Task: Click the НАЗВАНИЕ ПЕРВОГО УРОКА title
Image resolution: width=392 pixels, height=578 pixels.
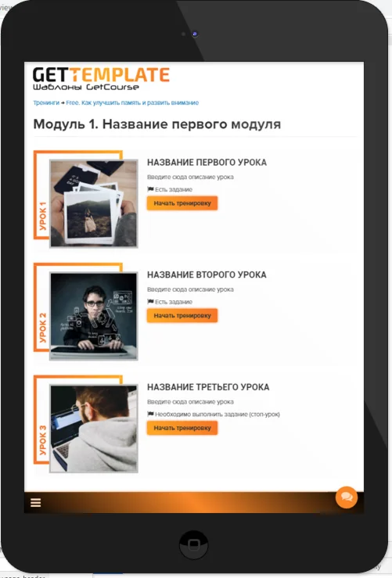Action: [x=207, y=163]
